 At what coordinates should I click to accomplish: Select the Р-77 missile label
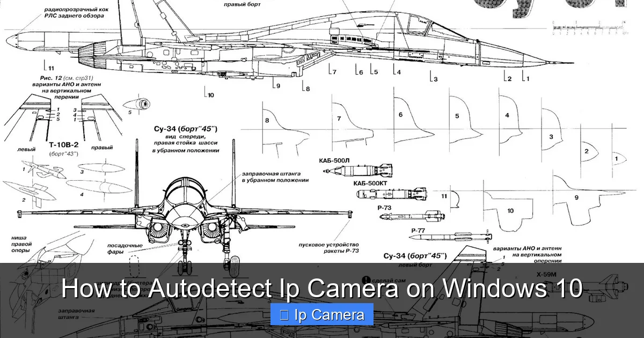419,230
